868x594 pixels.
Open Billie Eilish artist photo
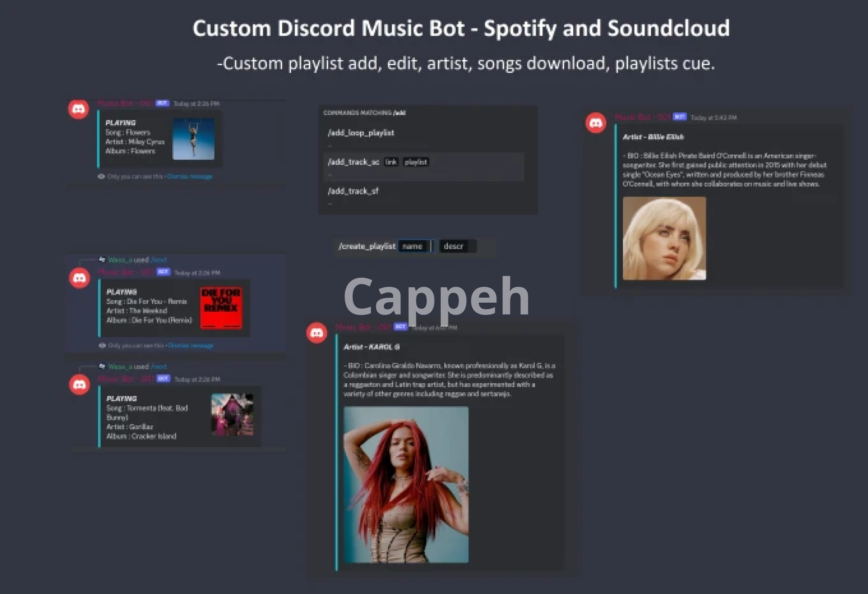(664, 238)
